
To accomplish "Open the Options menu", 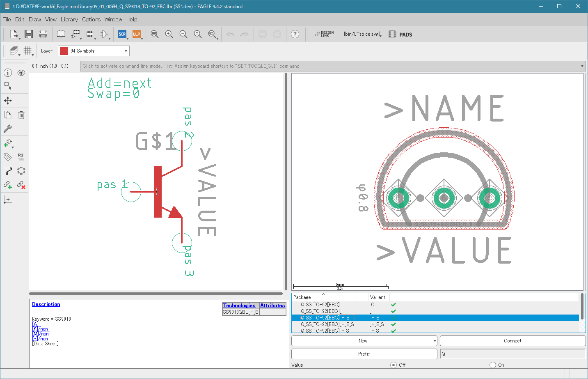I will [91, 19].
